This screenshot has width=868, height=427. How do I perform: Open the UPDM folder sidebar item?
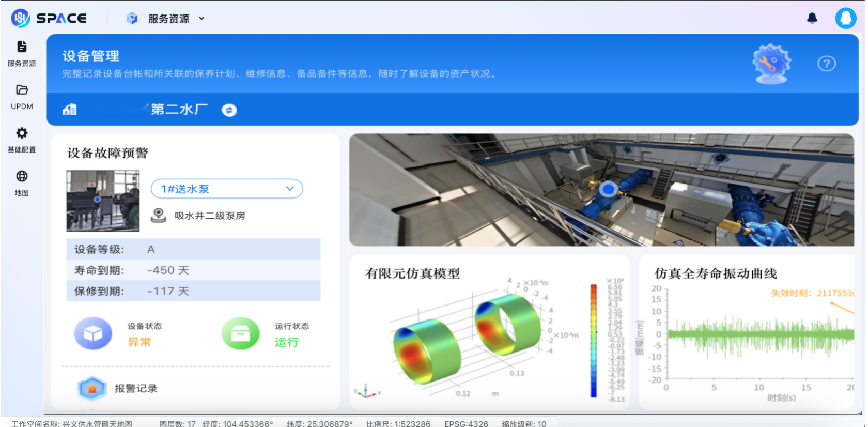(x=22, y=97)
